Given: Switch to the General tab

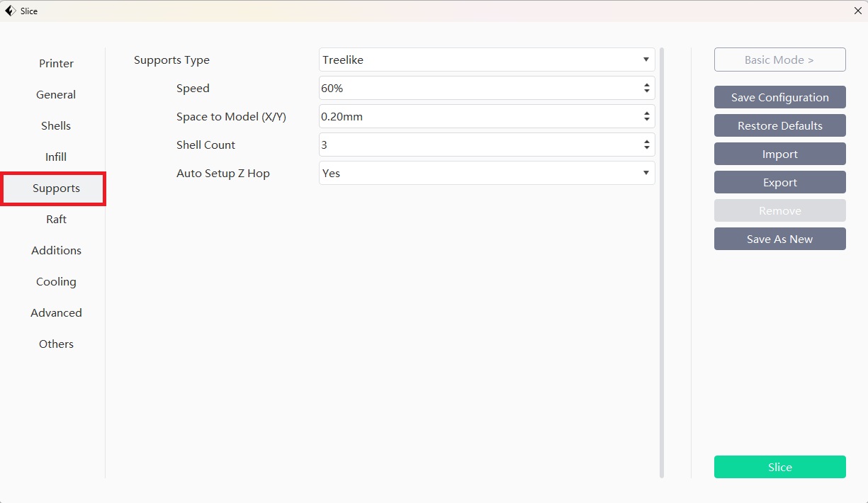Looking at the screenshot, I should coord(56,95).
